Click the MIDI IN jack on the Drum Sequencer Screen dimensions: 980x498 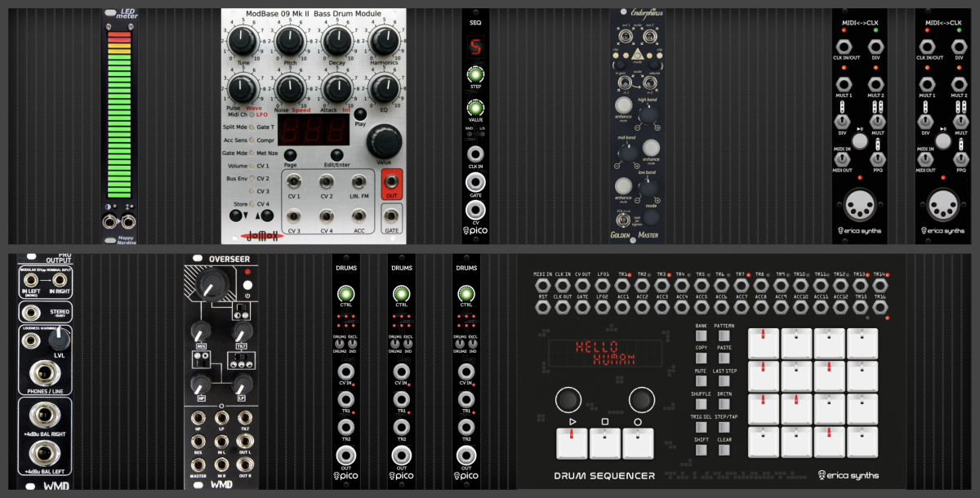543,285
